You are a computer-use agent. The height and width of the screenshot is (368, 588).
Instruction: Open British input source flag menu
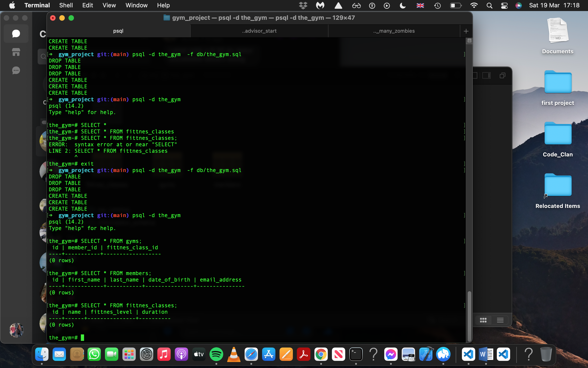pyautogui.click(x=420, y=5)
